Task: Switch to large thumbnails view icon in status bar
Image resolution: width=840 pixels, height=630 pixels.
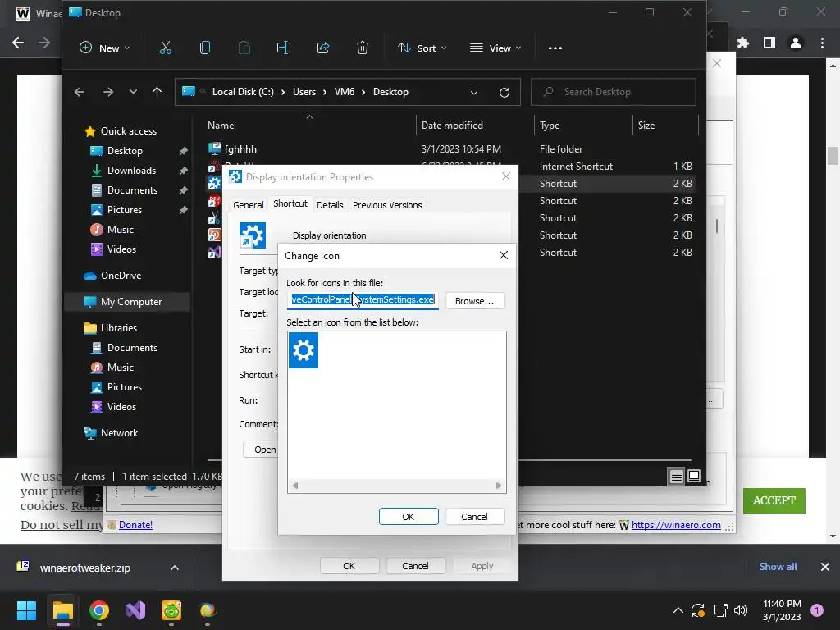Action: click(x=694, y=476)
